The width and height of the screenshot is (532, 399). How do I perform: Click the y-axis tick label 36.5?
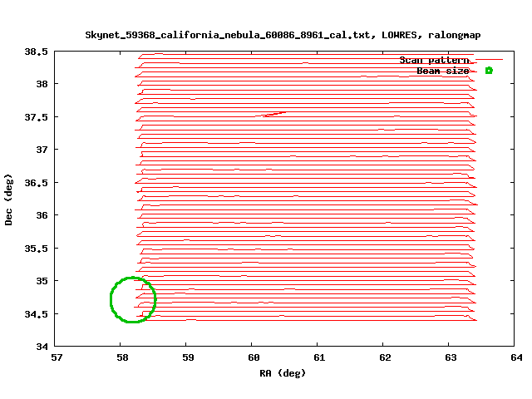pos(36,183)
